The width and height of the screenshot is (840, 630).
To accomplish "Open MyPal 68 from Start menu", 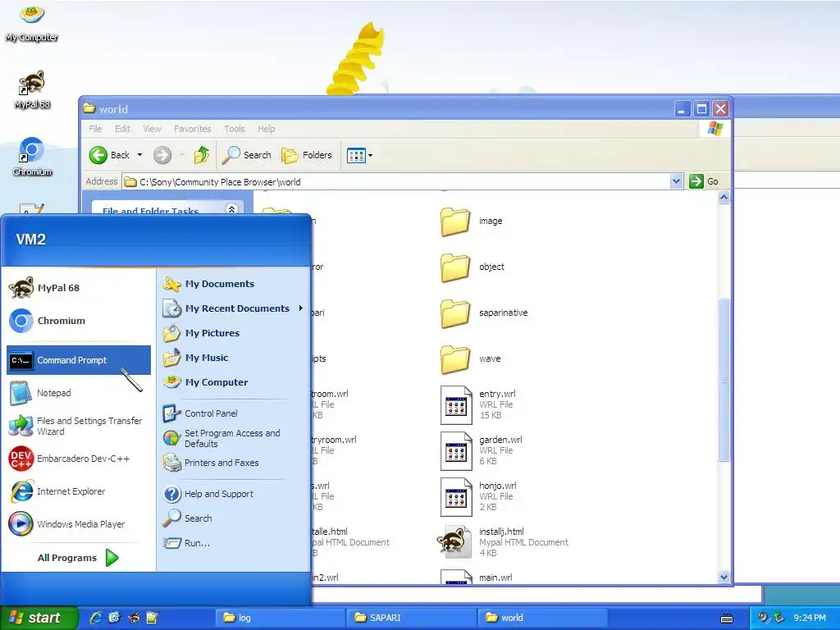I will click(x=78, y=288).
